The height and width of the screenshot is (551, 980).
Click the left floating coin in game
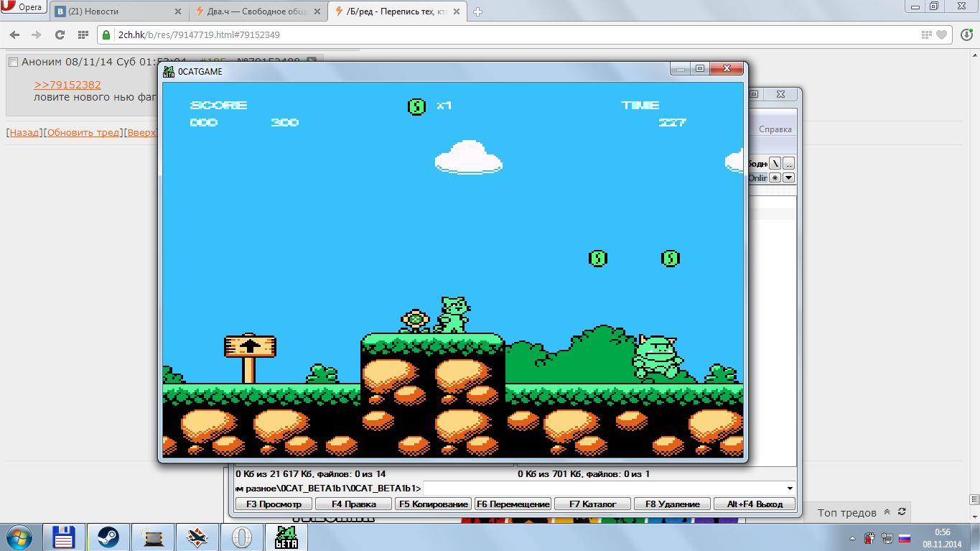click(597, 258)
